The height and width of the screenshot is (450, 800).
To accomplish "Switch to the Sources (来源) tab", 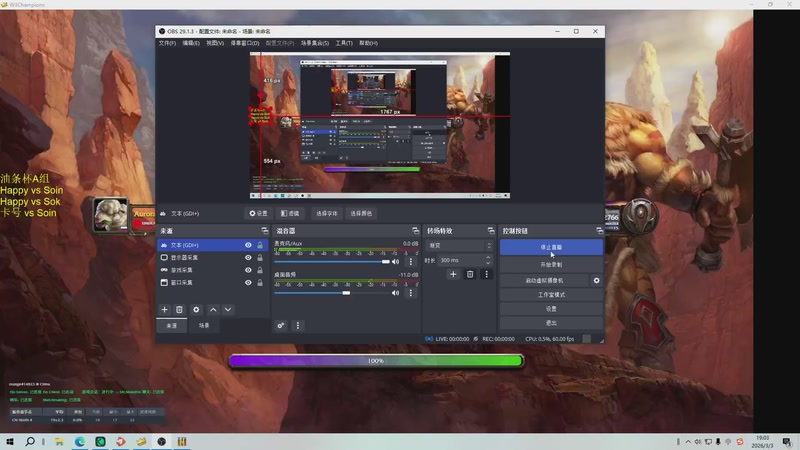I will pos(172,326).
